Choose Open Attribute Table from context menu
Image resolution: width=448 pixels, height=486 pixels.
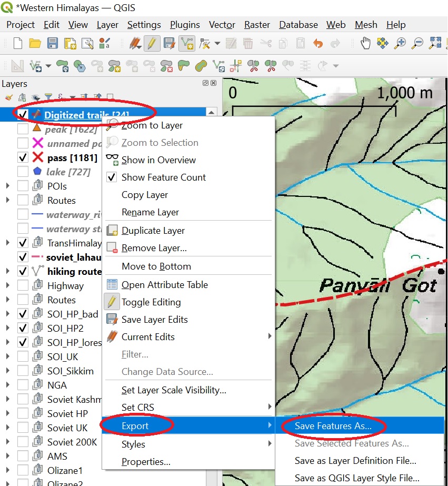[x=188, y=284]
